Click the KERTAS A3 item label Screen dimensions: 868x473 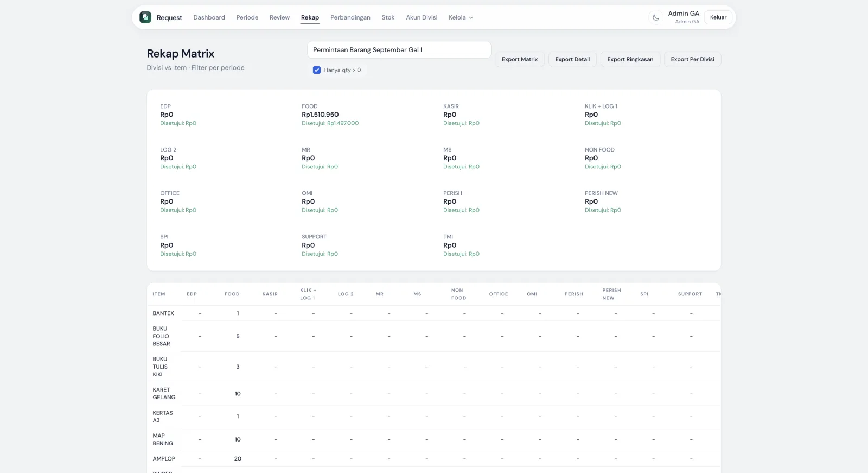[x=163, y=417]
